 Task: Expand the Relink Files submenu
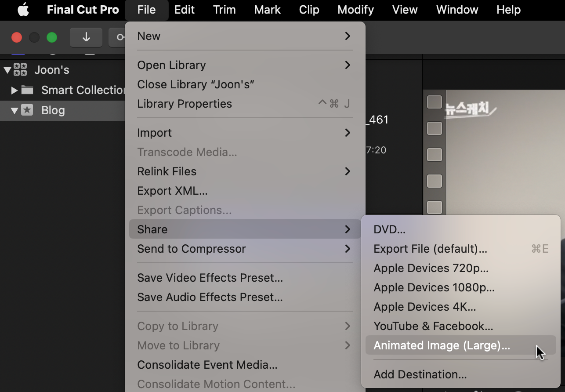coord(245,171)
